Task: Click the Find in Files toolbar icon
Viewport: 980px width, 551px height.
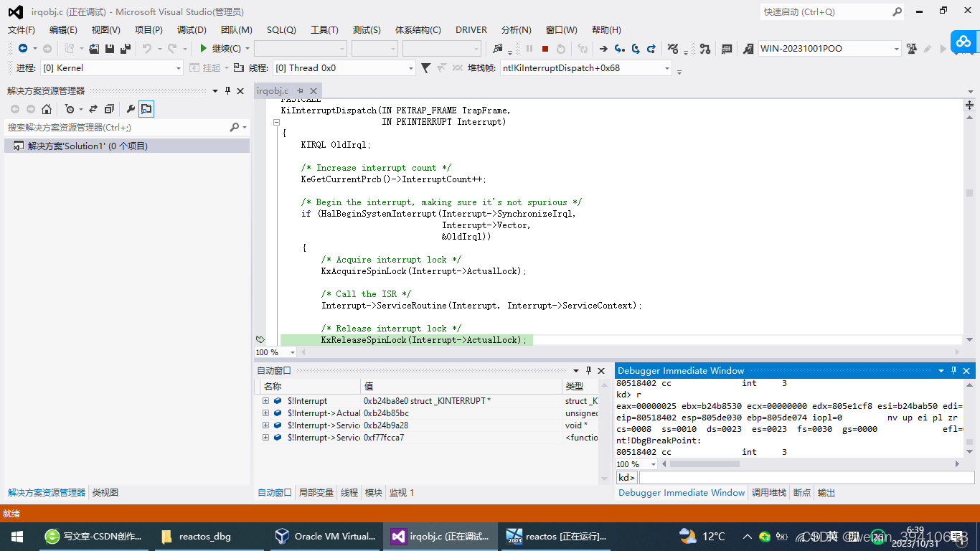Action: (x=497, y=48)
